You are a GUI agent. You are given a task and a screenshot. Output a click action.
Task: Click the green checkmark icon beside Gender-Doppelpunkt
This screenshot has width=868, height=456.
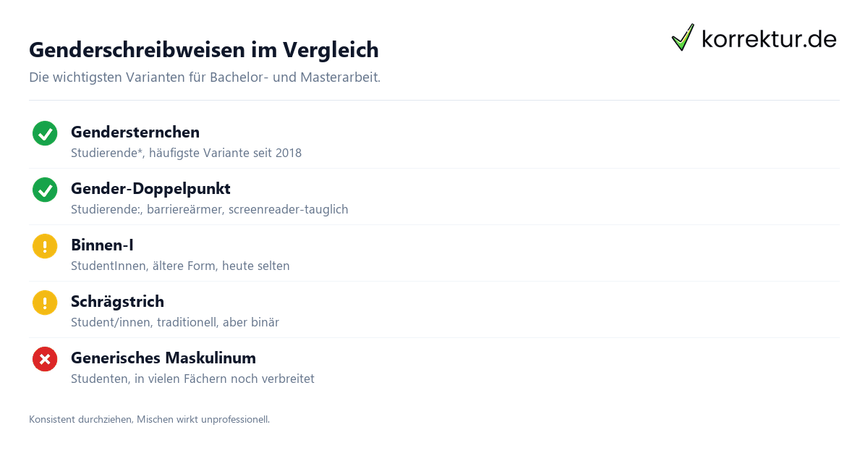[45, 190]
